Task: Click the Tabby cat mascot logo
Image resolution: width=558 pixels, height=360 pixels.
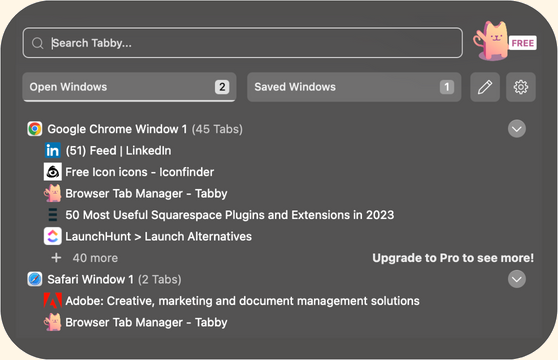Action: [491, 41]
